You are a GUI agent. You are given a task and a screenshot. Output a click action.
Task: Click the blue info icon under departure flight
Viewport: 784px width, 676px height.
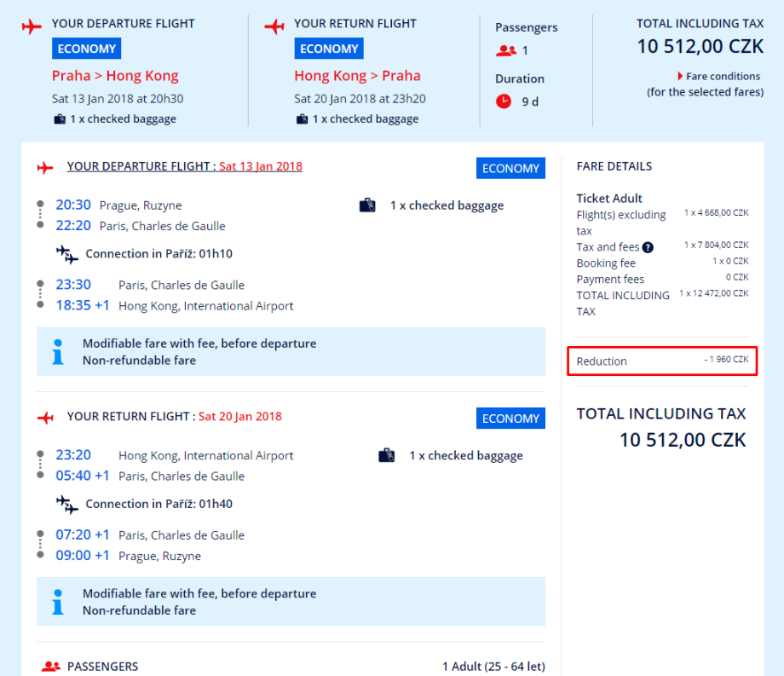coord(58,352)
